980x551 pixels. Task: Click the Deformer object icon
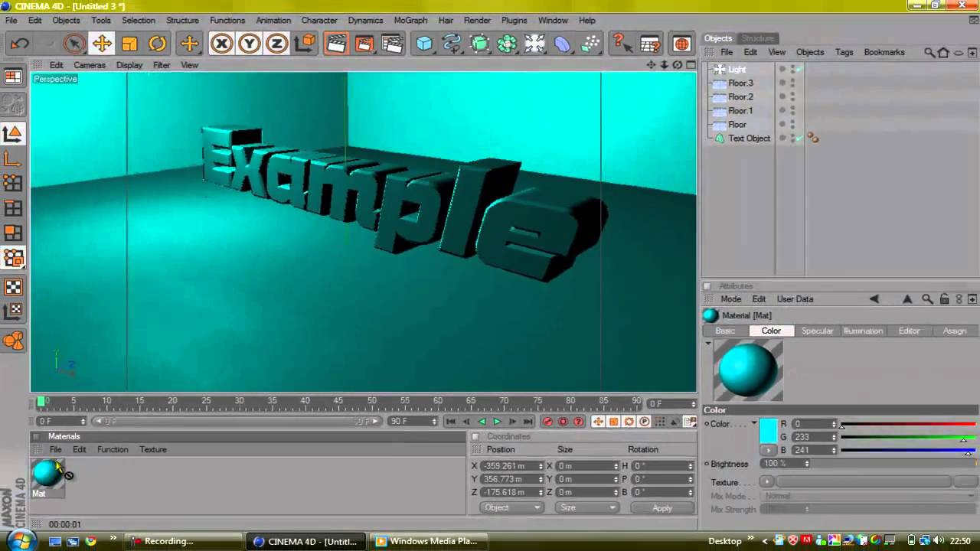pyautogui.click(x=562, y=44)
